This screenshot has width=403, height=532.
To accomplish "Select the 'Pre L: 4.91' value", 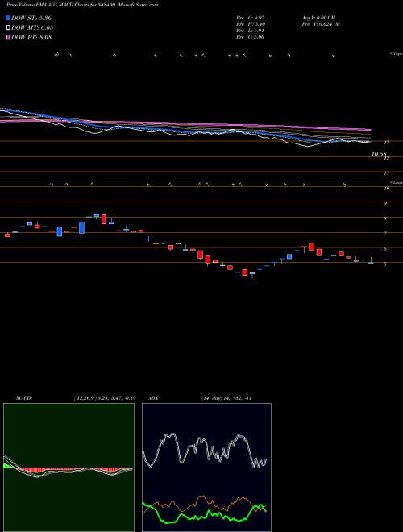I will pyautogui.click(x=251, y=31).
